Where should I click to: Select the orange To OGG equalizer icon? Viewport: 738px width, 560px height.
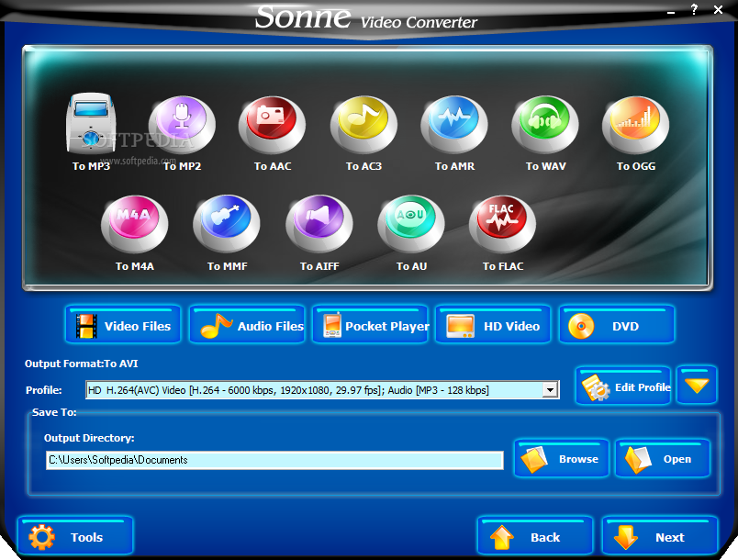click(636, 125)
